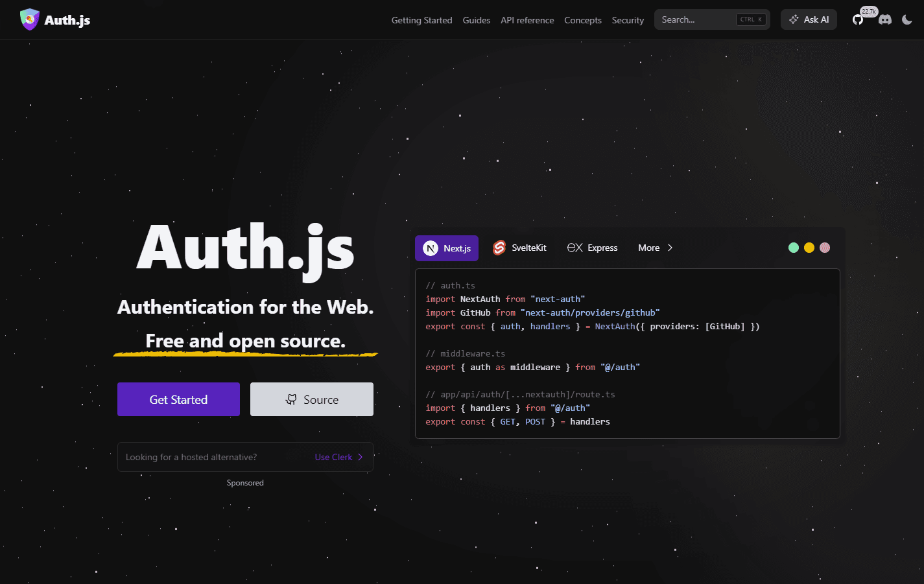Expand More frameworks chevron
This screenshot has height=584, width=924.
(x=670, y=248)
